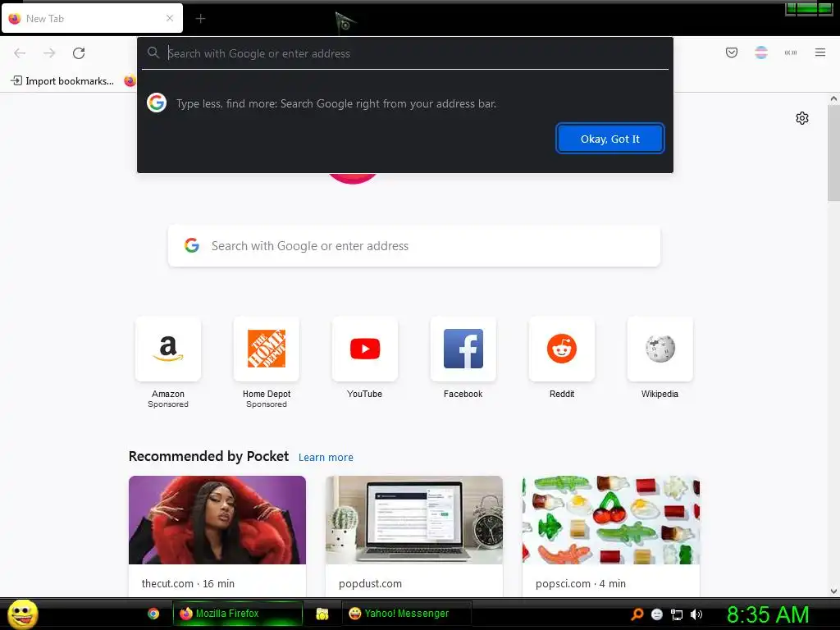
Task: Open the yellow folder icon on taskbar
Action: point(322,614)
